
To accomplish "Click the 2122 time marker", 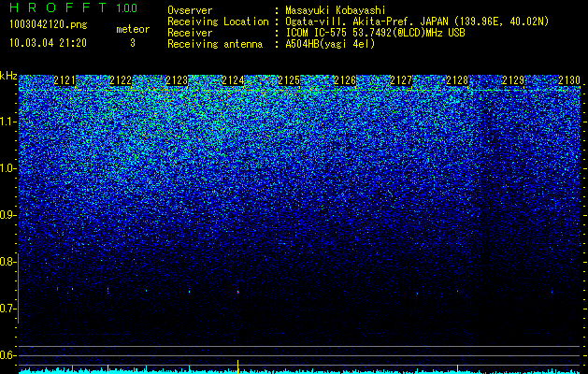I will tap(121, 80).
